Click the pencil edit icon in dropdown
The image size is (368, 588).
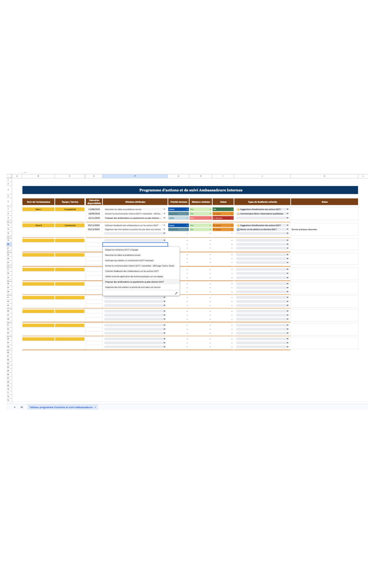[176, 293]
